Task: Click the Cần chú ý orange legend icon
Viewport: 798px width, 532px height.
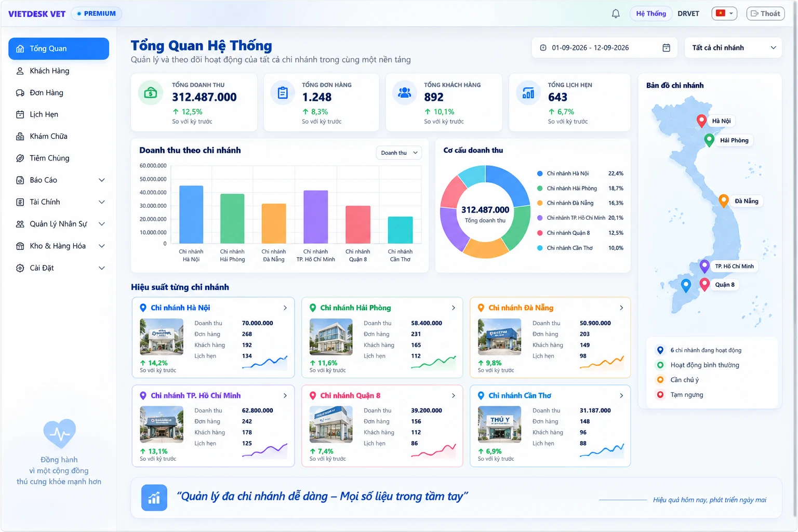Action: [x=660, y=380]
